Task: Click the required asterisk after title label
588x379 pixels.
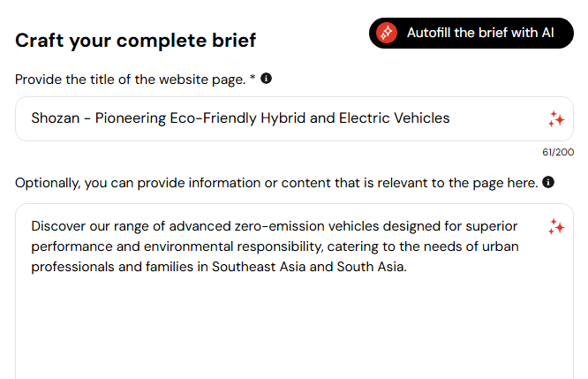Action: point(253,78)
